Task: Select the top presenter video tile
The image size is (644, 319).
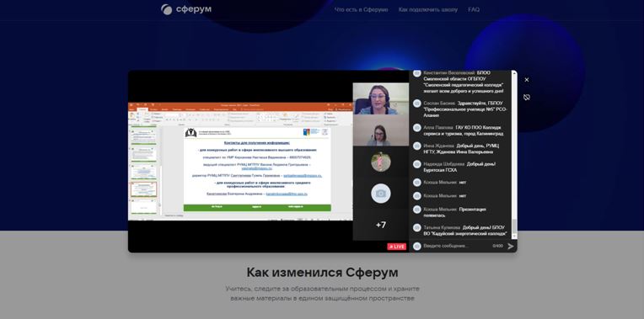Action: (381, 98)
